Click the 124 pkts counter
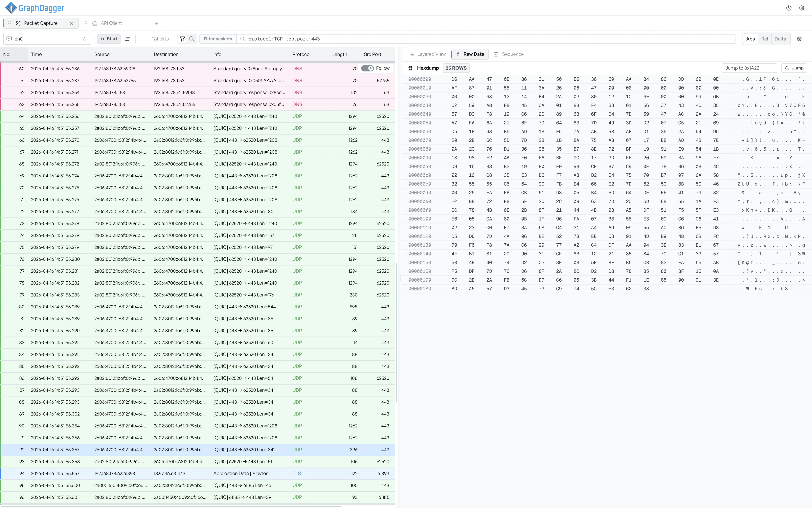 click(160, 39)
